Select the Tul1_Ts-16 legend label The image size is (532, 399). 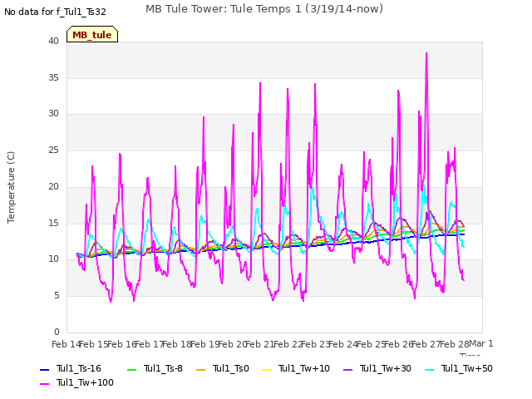79,368
